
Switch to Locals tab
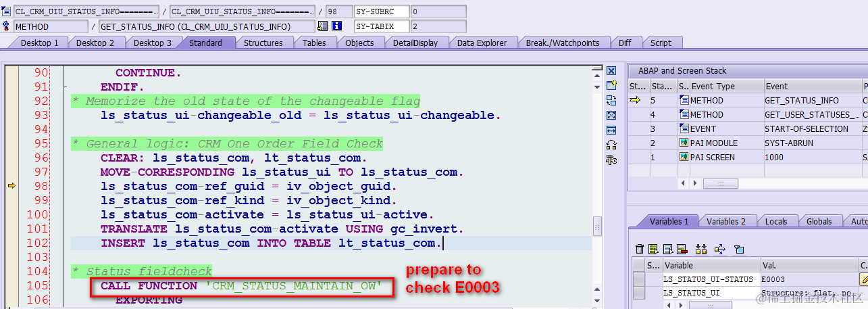pyautogui.click(x=776, y=221)
